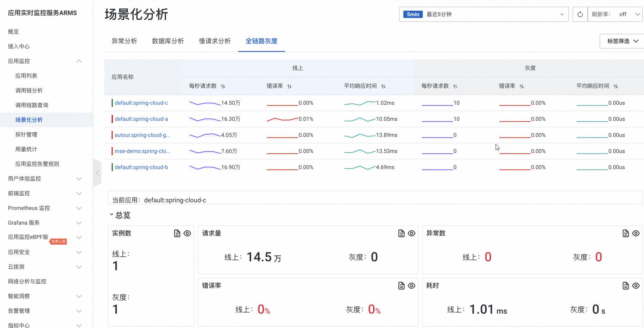Open the 标签筛选 dropdown
644x328 pixels.
(622, 41)
